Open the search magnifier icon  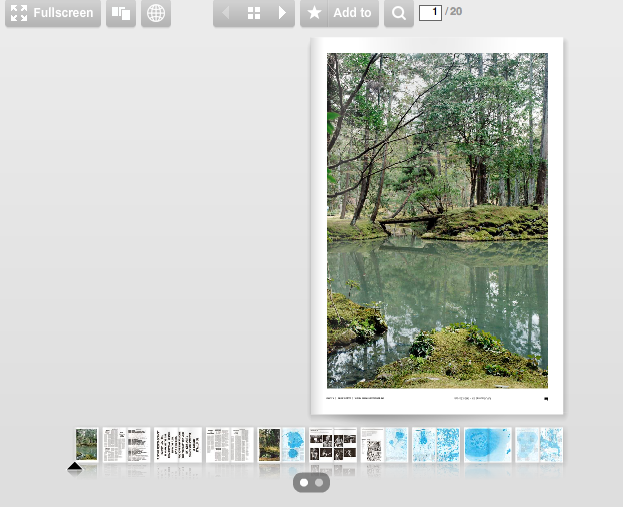[399, 13]
